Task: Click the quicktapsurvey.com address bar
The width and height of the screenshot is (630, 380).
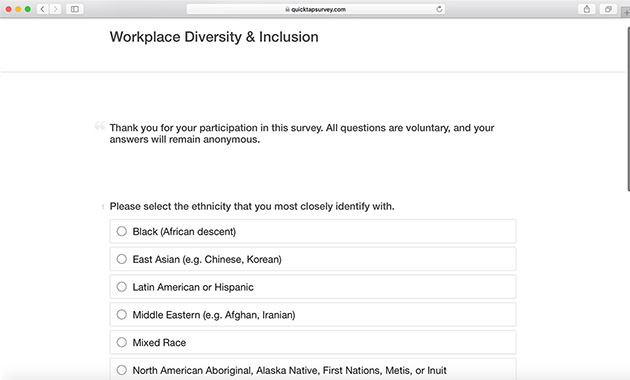Action: tap(316, 9)
